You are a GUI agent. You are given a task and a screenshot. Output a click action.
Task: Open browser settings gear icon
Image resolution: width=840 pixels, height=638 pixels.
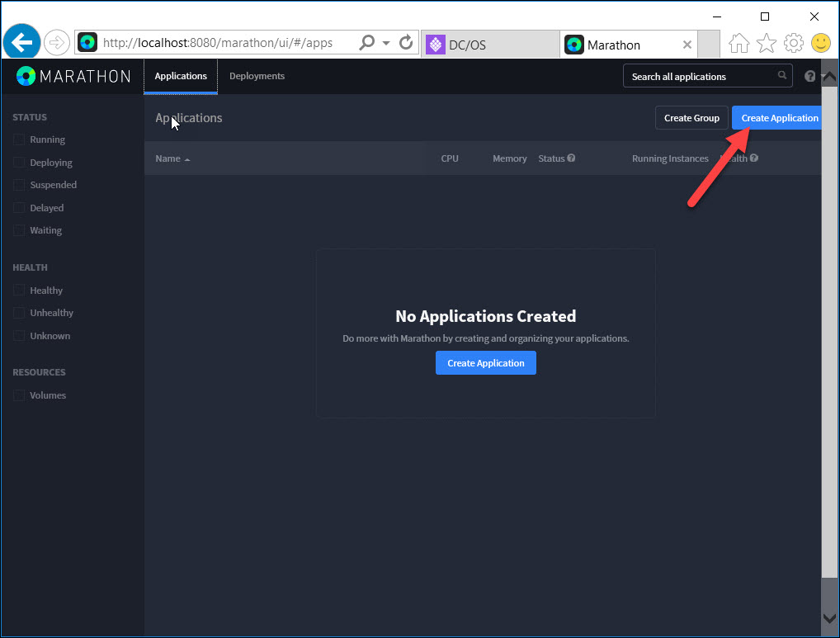(794, 43)
